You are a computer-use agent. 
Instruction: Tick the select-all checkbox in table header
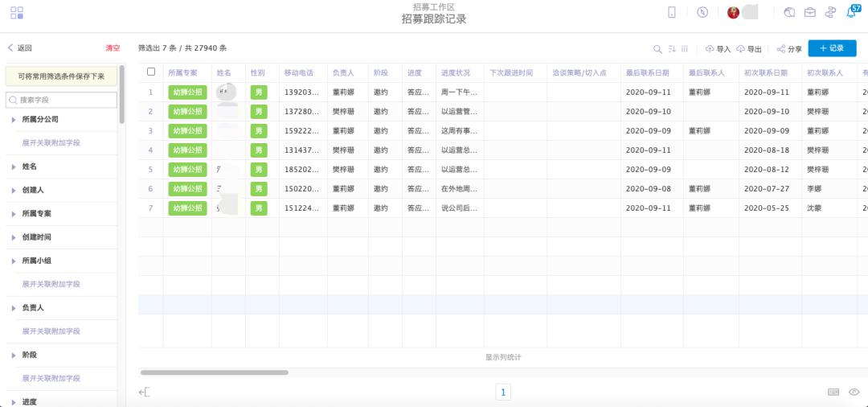[151, 72]
